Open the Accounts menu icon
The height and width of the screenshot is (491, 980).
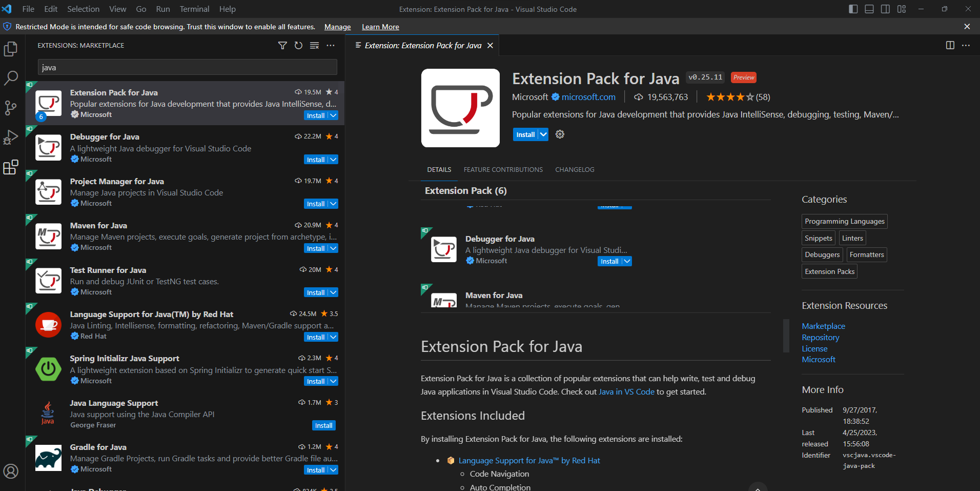click(x=11, y=471)
